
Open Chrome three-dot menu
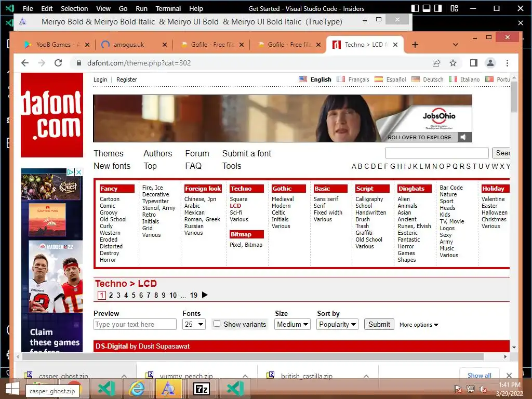(507, 63)
